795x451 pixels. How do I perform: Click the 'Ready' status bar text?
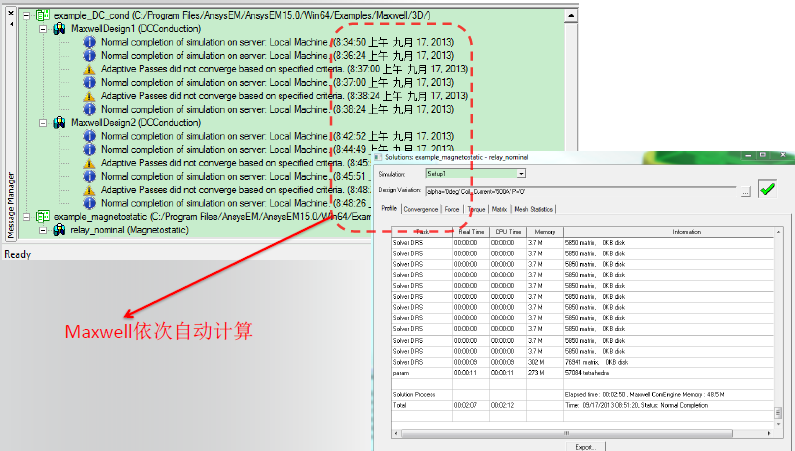[18, 254]
